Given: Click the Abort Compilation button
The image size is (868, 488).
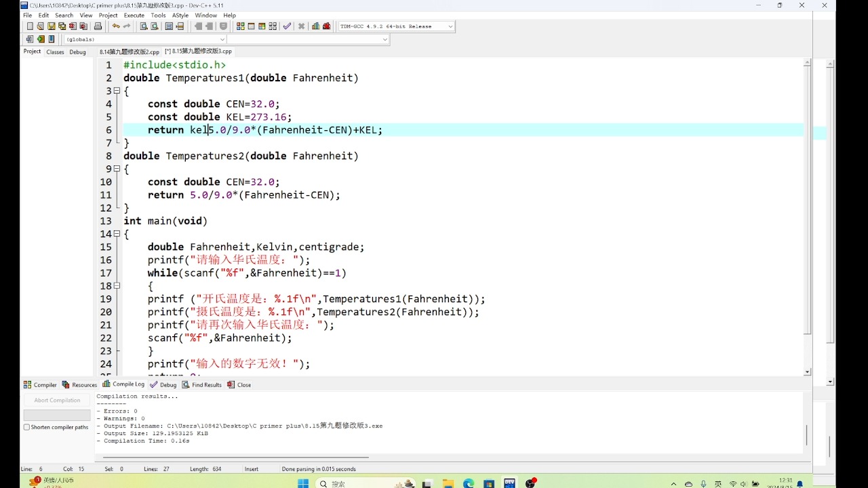Looking at the screenshot, I should pyautogui.click(x=57, y=401).
